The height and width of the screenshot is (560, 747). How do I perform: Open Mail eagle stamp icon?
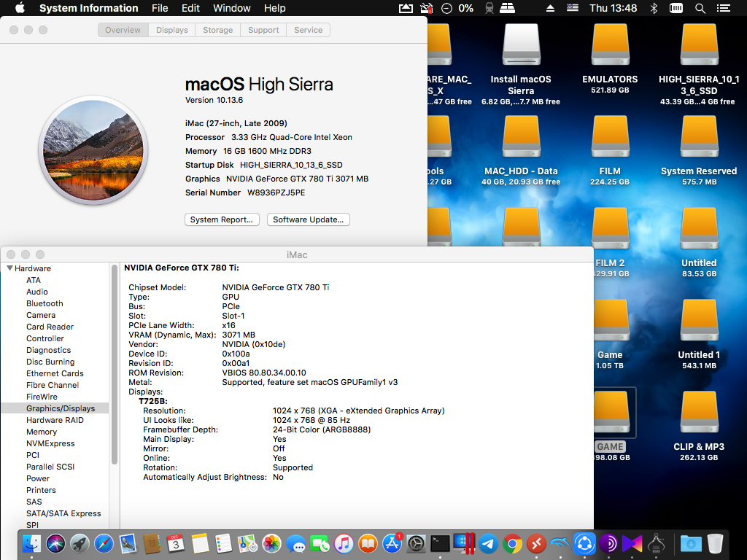128,543
